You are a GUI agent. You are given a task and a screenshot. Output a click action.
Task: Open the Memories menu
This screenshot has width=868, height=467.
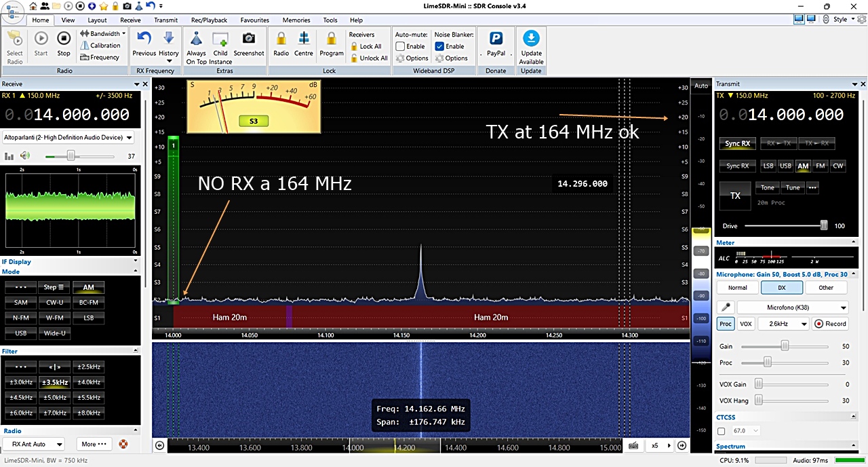coord(296,20)
